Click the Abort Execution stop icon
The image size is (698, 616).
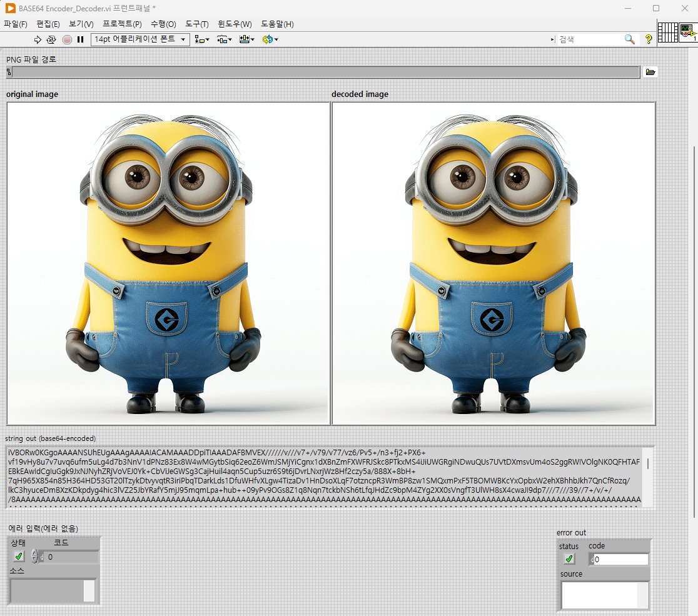tap(67, 39)
